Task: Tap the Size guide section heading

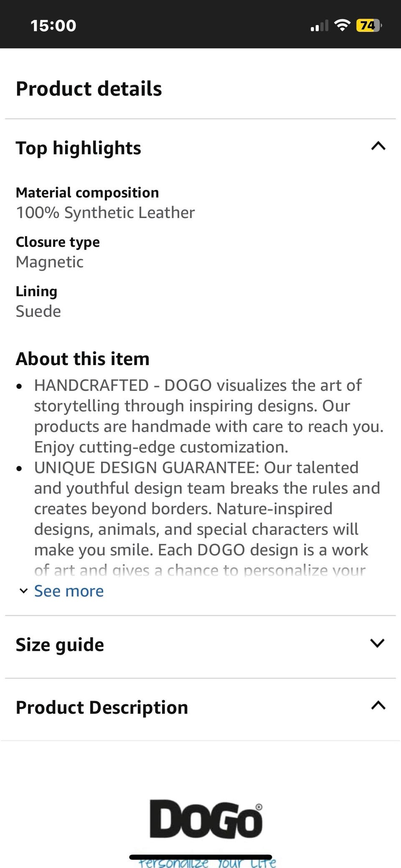Action: click(60, 645)
